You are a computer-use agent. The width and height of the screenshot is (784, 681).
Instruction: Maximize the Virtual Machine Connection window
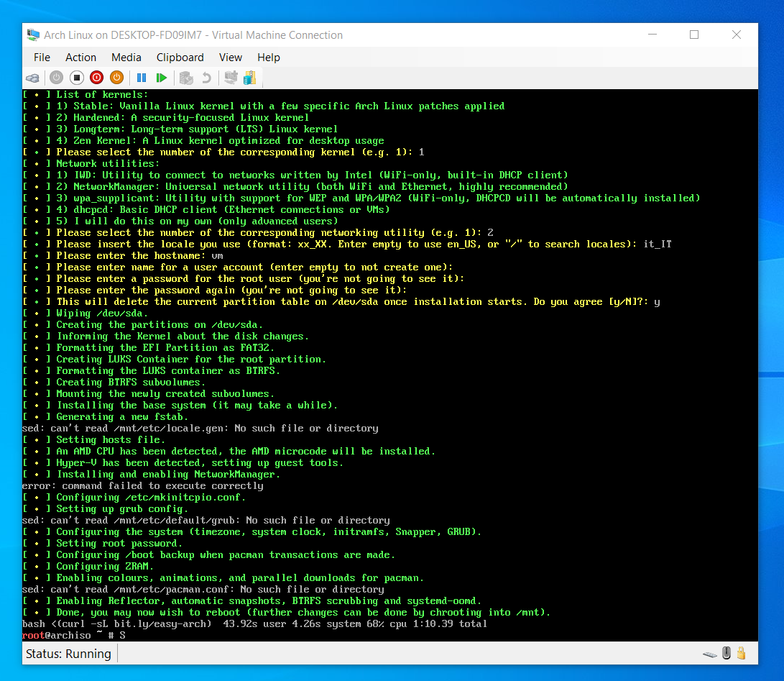point(694,35)
